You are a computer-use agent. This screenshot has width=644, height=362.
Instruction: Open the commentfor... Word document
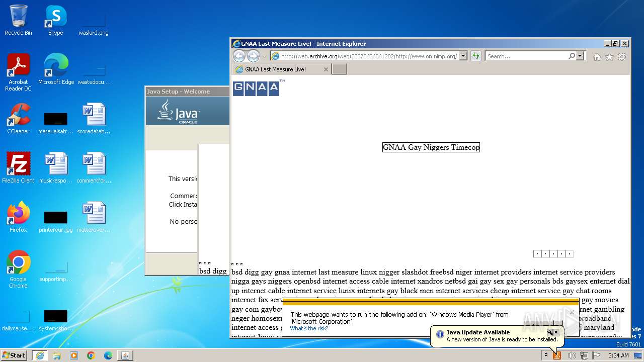point(94,168)
